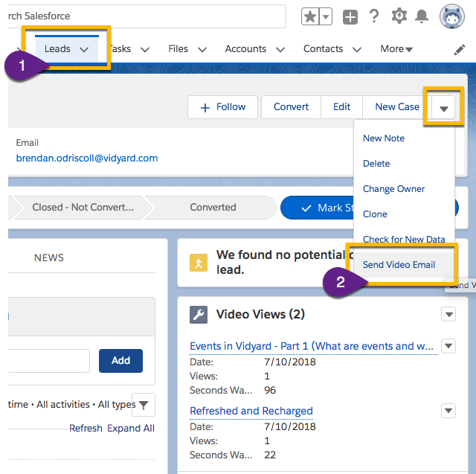The height and width of the screenshot is (474, 476).
Task: Select the Closed - Not Converted stage
Action: click(83, 207)
